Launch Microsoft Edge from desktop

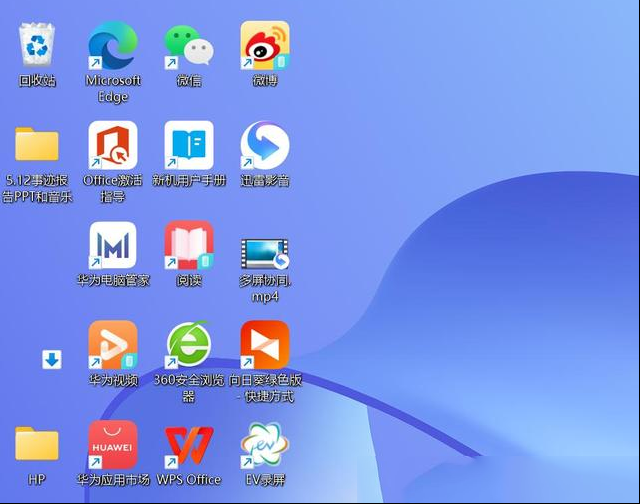click(x=113, y=45)
